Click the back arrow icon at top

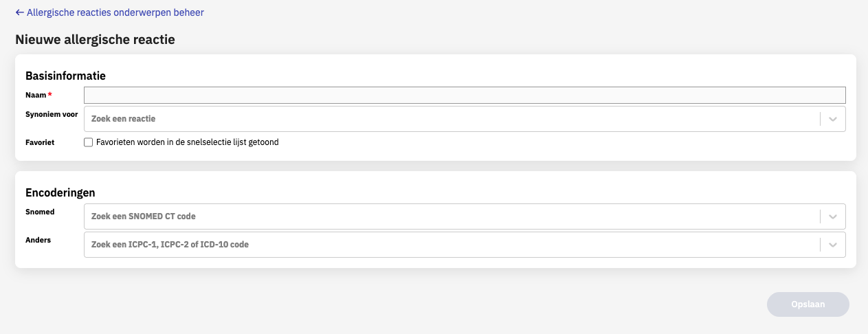coord(19,12)
